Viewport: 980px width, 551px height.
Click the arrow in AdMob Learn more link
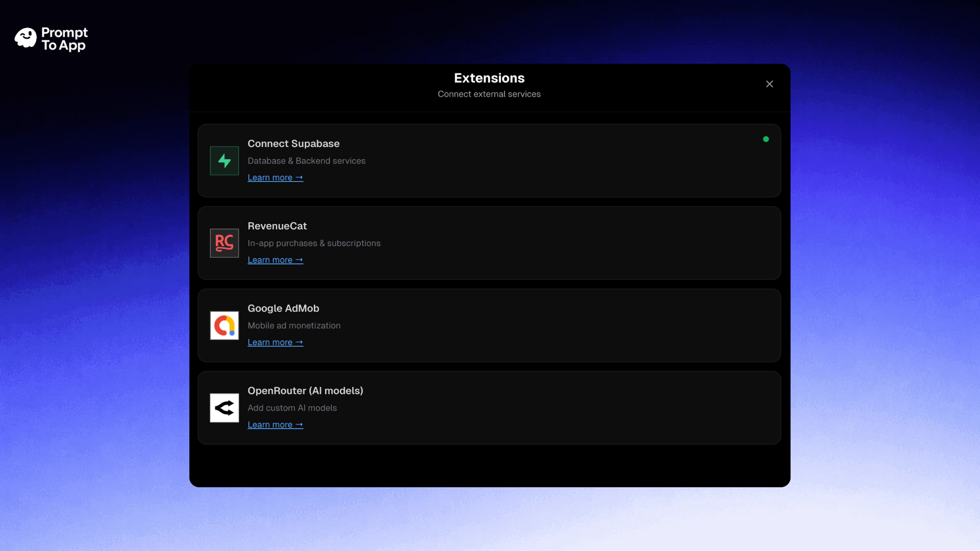(x=299, y=342)
